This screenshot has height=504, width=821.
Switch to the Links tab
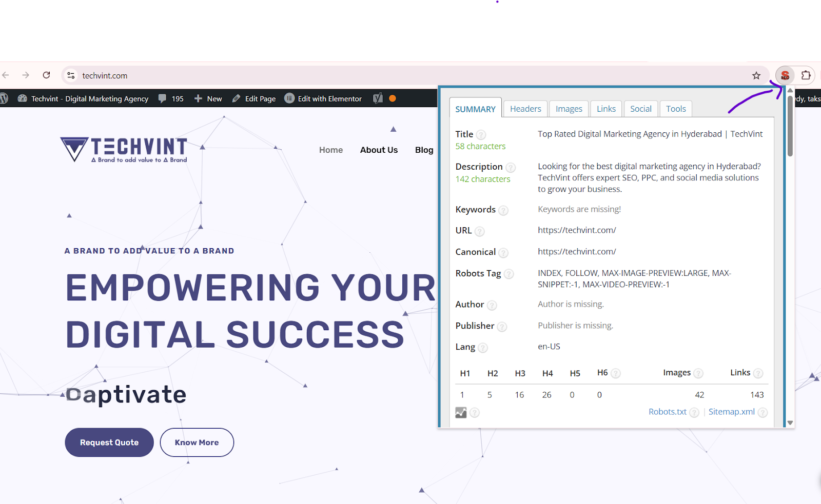pos(606,109)
